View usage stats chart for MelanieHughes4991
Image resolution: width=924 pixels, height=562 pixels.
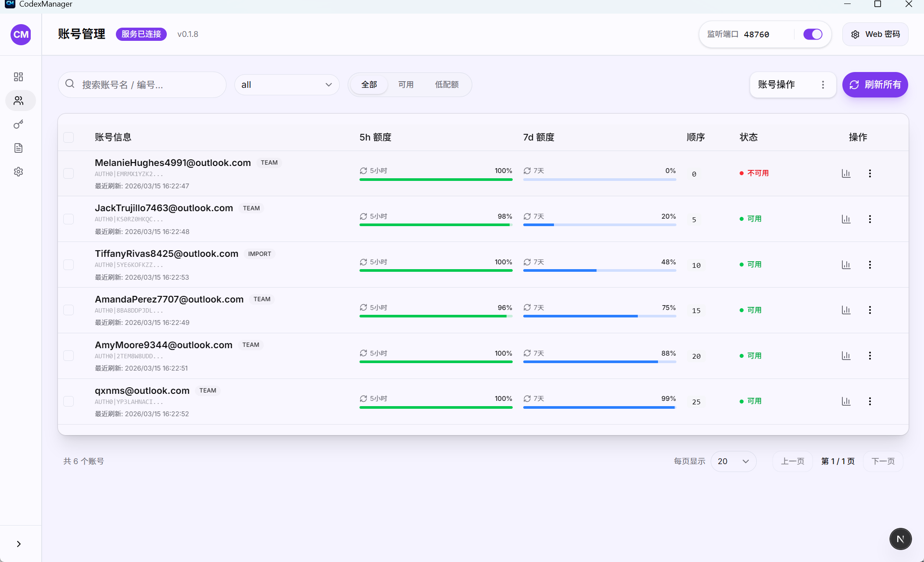[846, 173]
